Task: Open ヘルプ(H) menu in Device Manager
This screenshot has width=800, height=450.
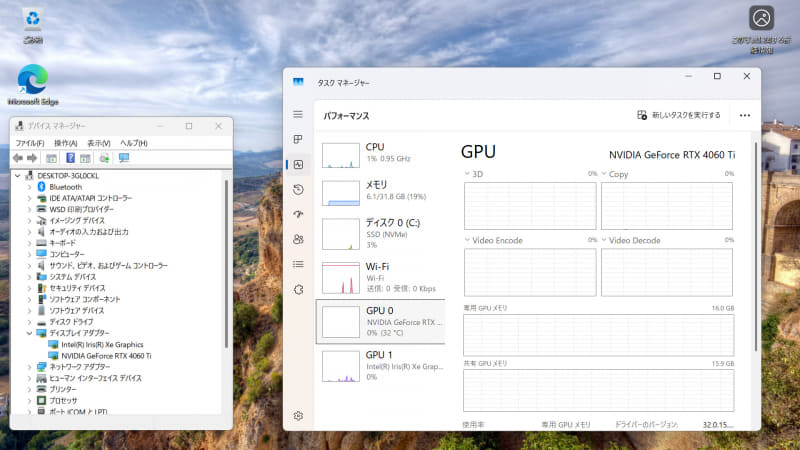Action: click(x=134, y=143)
